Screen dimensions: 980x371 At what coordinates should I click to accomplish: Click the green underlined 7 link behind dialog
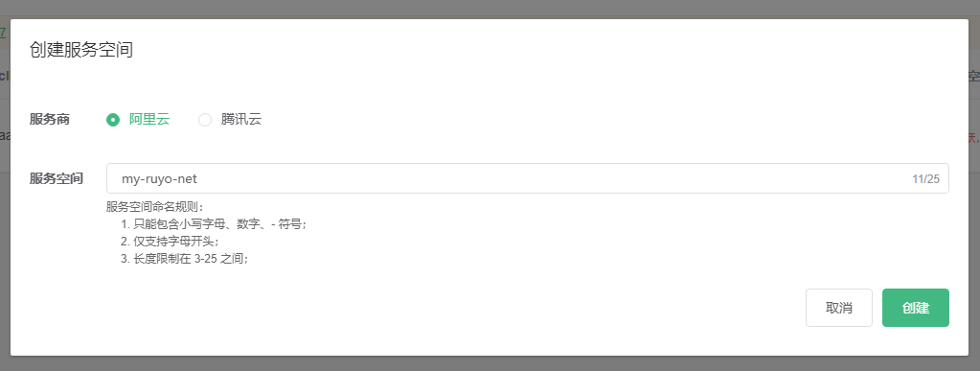[3, 33]
